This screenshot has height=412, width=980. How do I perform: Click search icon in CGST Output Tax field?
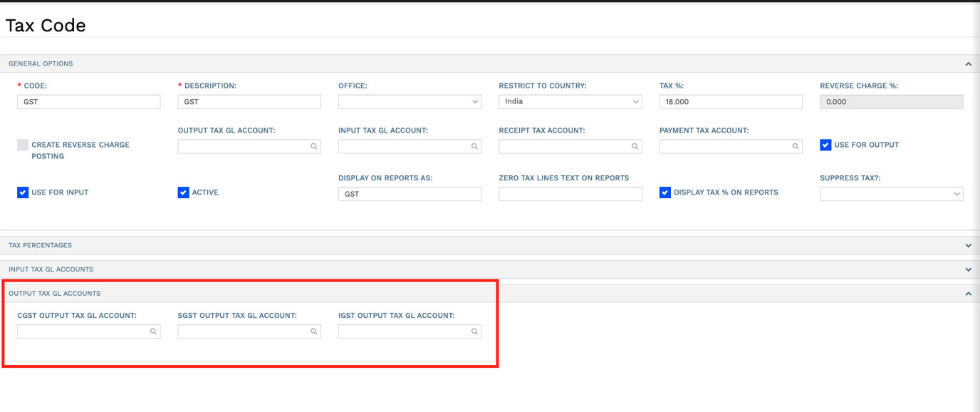(x=153, y=331)
